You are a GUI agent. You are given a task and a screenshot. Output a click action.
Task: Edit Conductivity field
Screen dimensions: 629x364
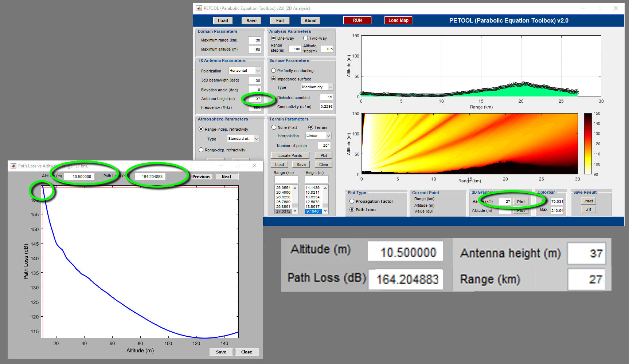tap(327, 106)
